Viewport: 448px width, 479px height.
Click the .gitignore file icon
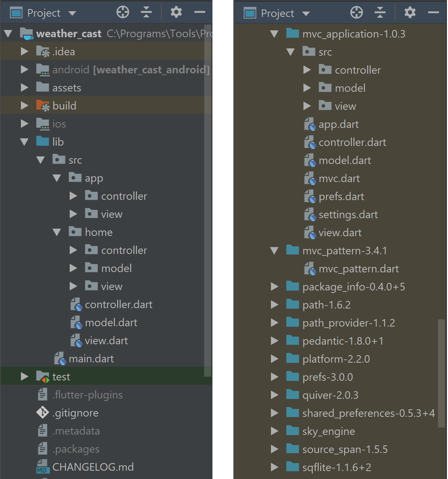43,413
